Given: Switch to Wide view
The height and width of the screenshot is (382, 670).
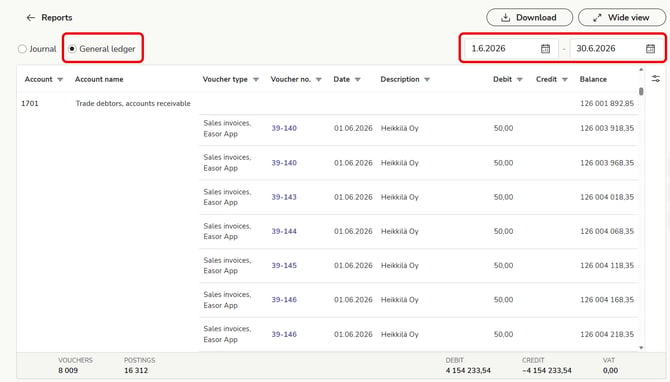Looking at the screenshot, I should tap(622, 18).
